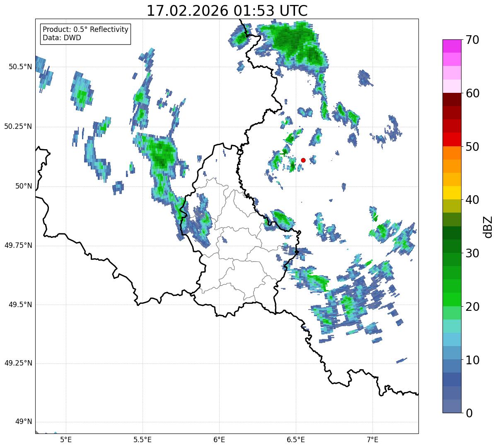The image size is (498, 448).
Task: Click the yellow 40 dBZ colorbar swatch
Action: [452, 193]
